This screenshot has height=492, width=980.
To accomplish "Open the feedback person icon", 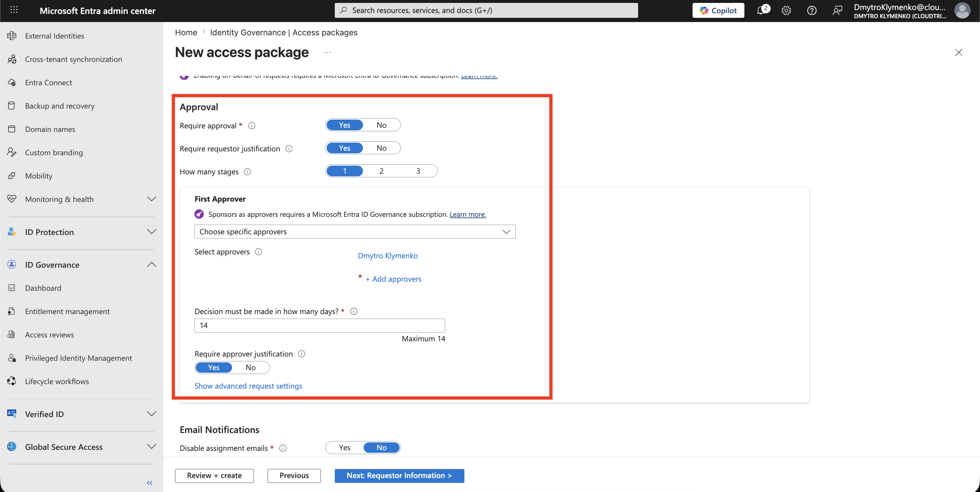I will coord(837,11).
